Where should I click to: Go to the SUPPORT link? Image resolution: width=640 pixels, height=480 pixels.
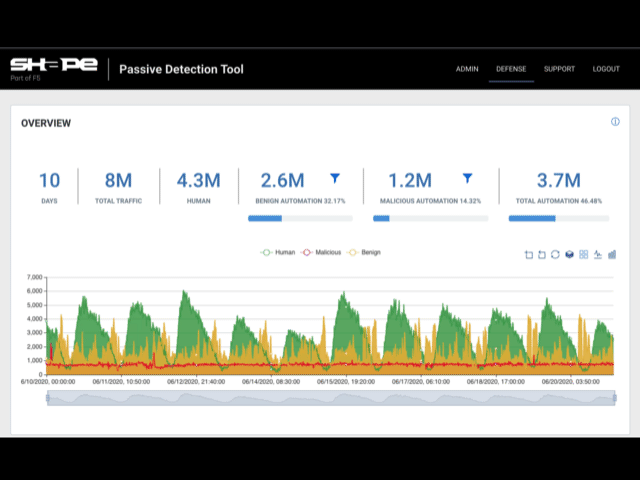tap(559, 69)
